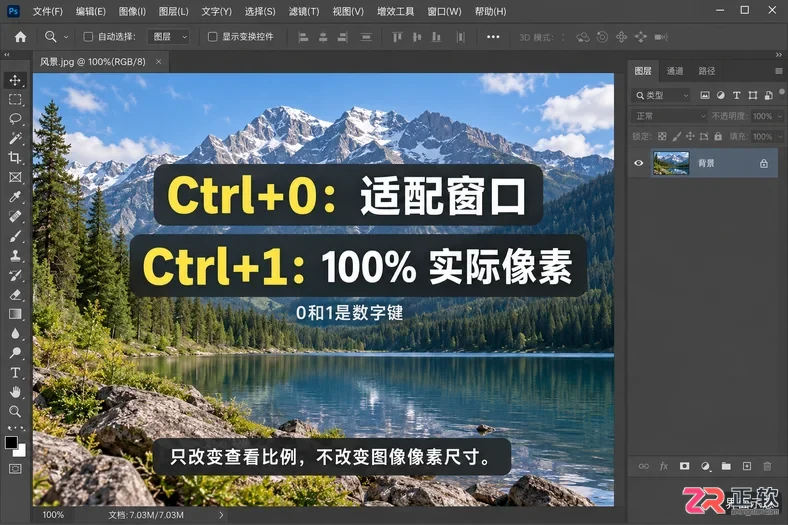
Task: Close the 风景.jpg document tab
Action: coord(159,61)
